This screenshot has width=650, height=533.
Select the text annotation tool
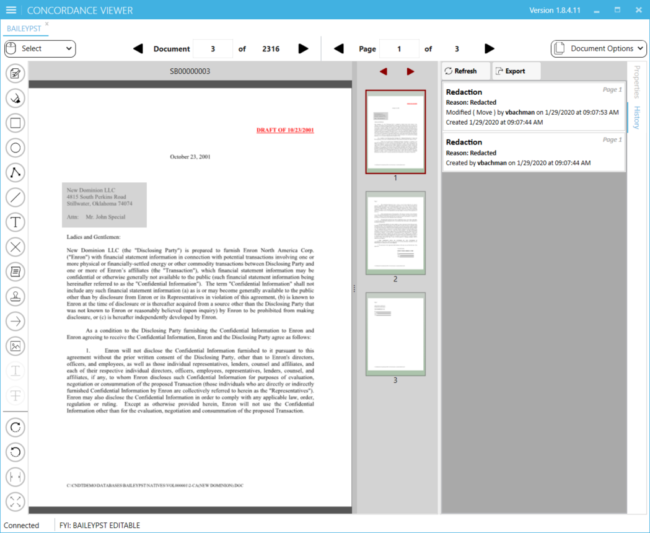15,222
